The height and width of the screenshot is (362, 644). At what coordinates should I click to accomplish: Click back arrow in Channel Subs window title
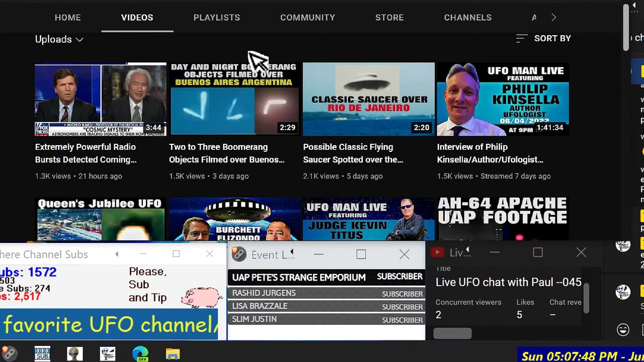click(x=117, y=254)
